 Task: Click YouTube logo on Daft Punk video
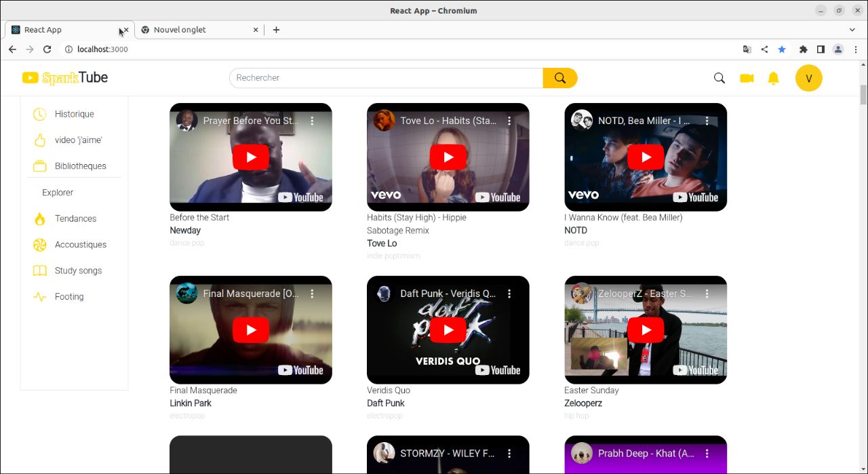coord(498,370)
